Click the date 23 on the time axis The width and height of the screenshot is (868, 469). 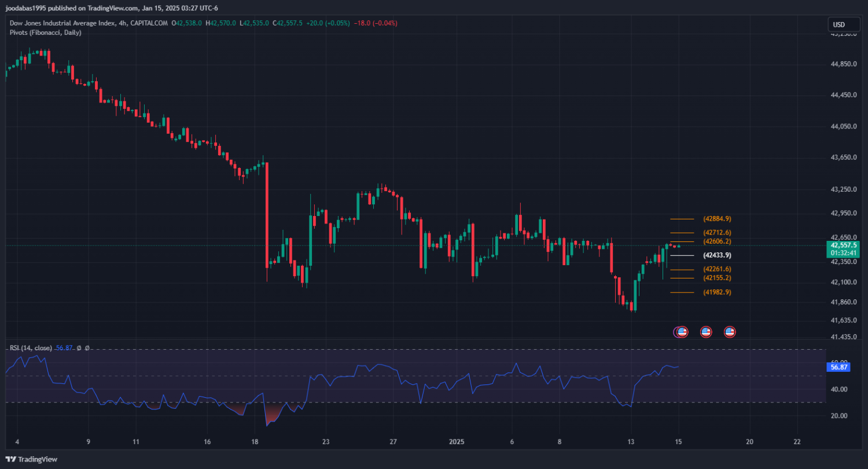[326, 442]
